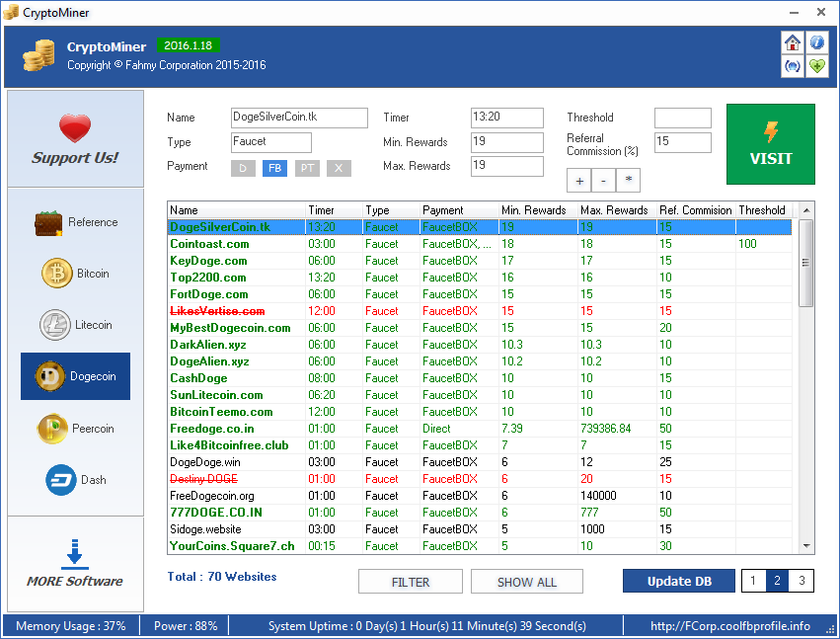Sort the list by Type column
Image resolution: width=840 pixels, height=639 pixels.
coord(391,210)
